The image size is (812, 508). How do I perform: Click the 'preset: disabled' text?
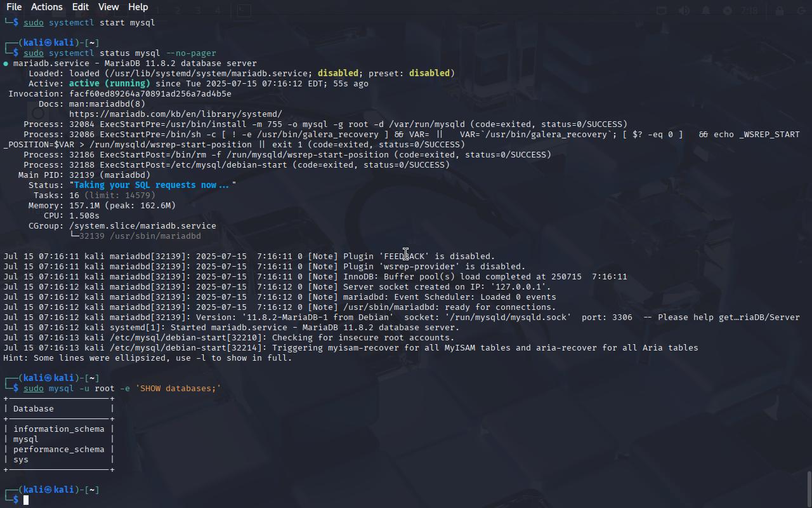pyautogui.click(x=409, y=74)
